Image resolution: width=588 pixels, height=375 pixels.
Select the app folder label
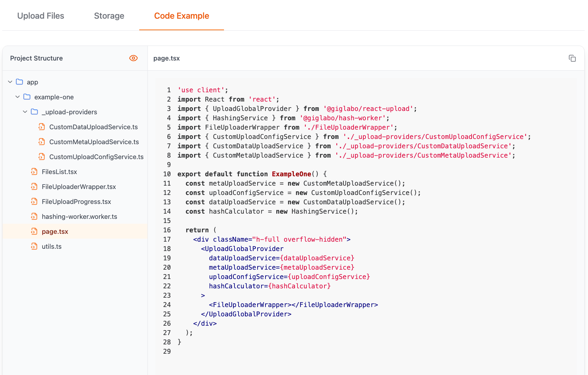coord(32,82)
